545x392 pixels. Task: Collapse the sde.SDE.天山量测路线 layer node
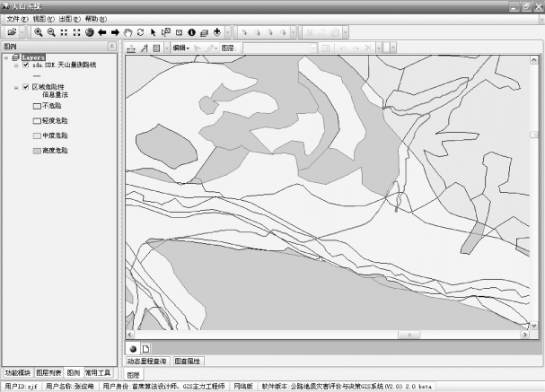16,65
